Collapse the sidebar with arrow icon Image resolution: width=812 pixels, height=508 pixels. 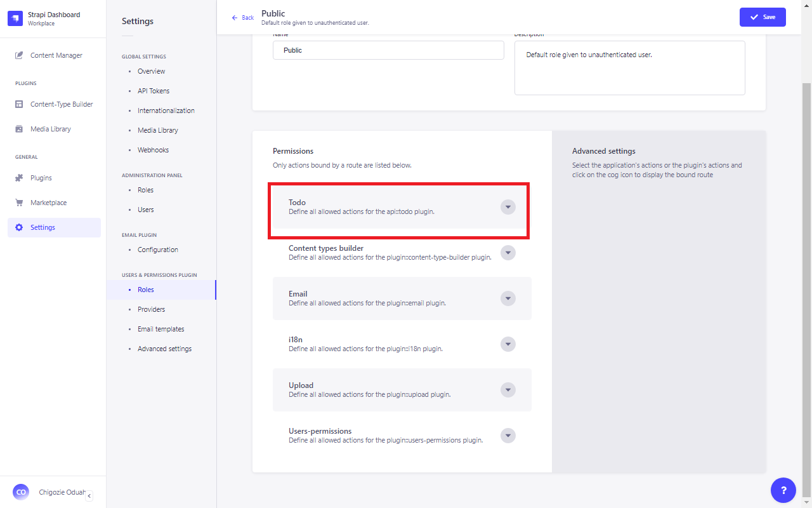89,496
